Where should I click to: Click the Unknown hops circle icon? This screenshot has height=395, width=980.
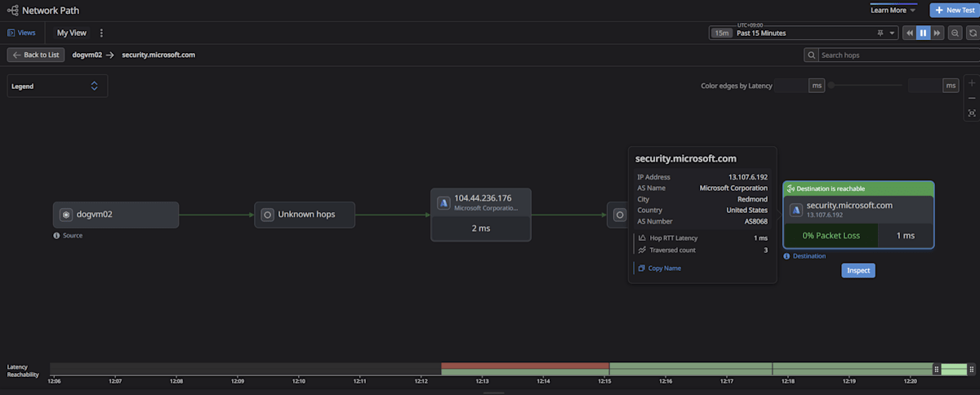(x=267, y=215)
